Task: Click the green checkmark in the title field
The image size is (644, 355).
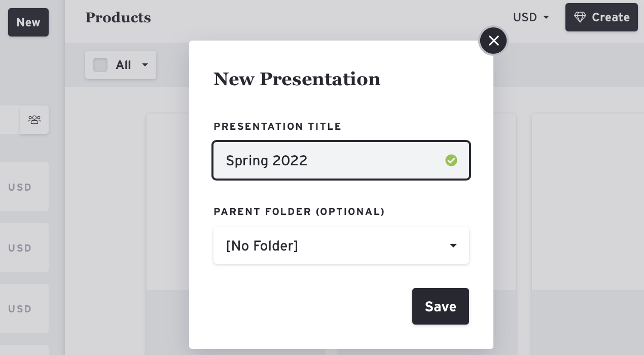Action: (451, 161)
